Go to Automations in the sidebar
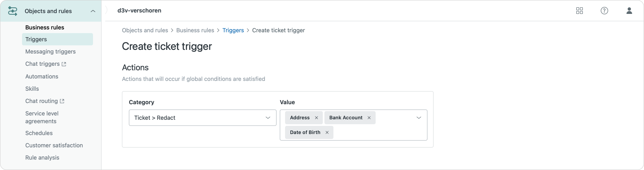Image resolution: width=644 pixels, height=170 pixels. click(x=42, y=76)
